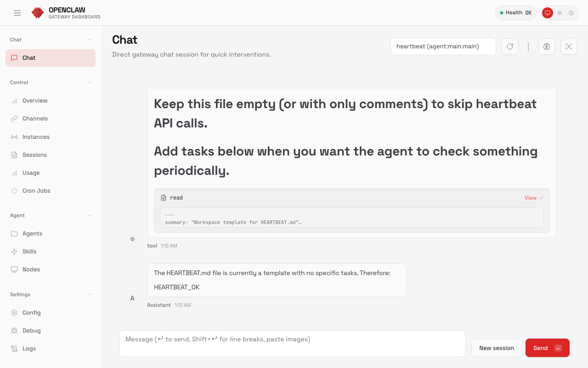Enable dark theme with the moon icon
Screen dimensions: 588x368
coord(571,13)
